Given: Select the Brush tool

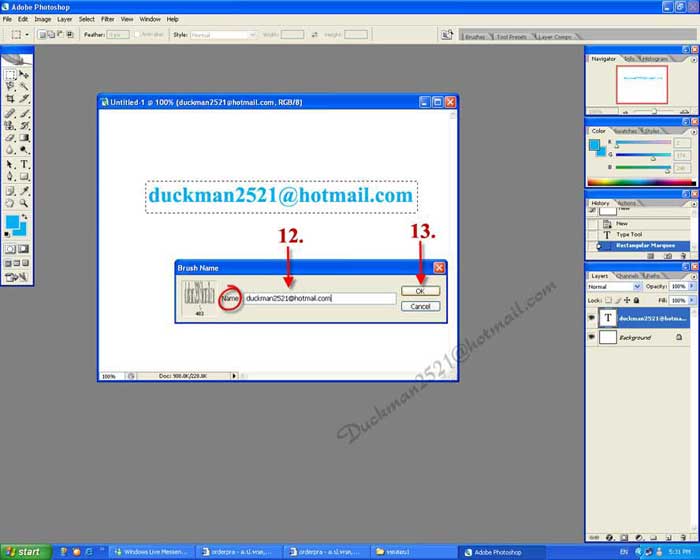Looking at the screenshot, I should coord(24,113).
